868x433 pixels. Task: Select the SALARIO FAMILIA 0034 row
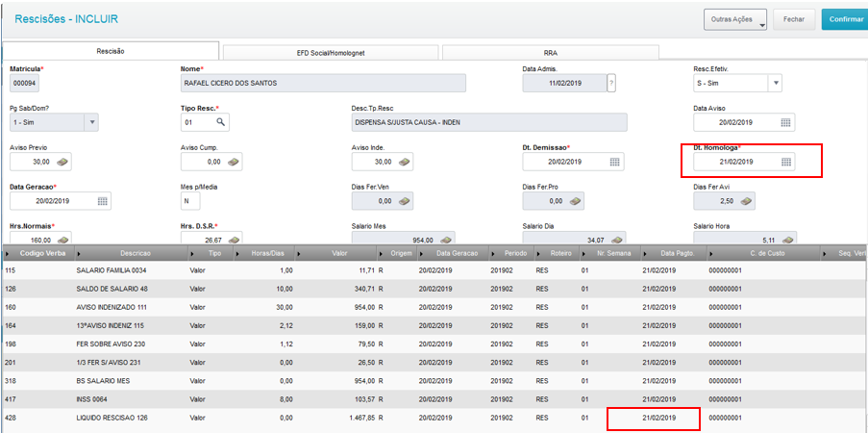(x=434, y=270)
